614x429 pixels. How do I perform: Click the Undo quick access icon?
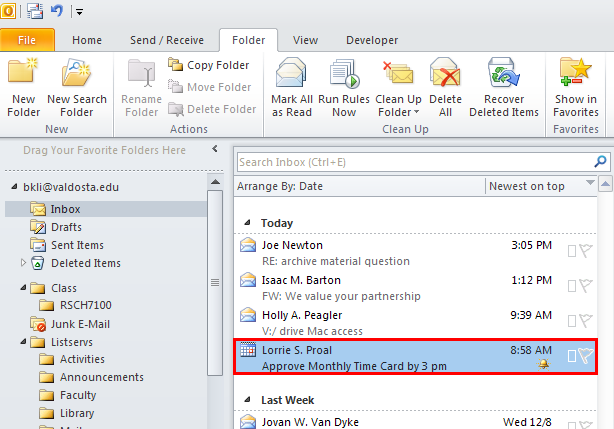(x=57, y=10)
